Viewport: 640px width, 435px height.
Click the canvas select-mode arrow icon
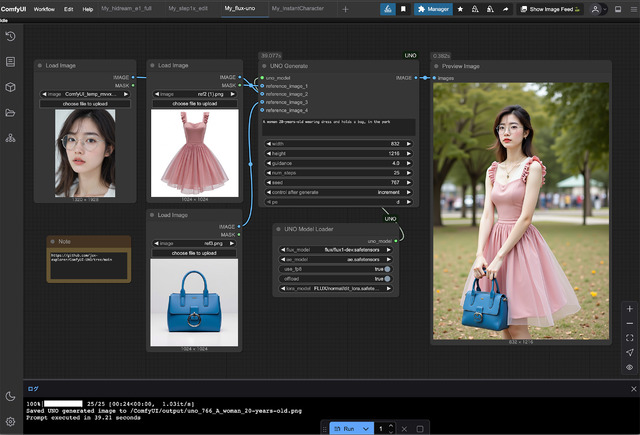click(x=629, y=352)
